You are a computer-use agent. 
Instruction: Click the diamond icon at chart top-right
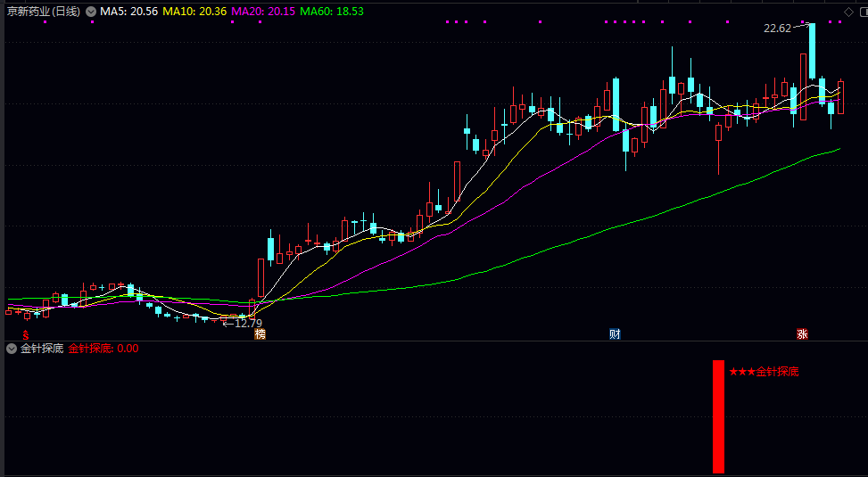click(x=848, y=12)
